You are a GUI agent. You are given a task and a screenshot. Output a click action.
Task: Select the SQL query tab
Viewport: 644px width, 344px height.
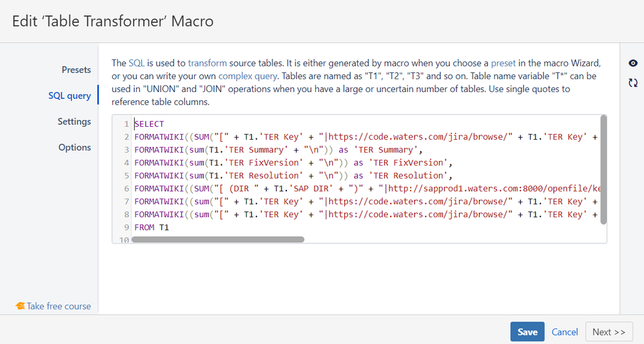click(70, 95)
